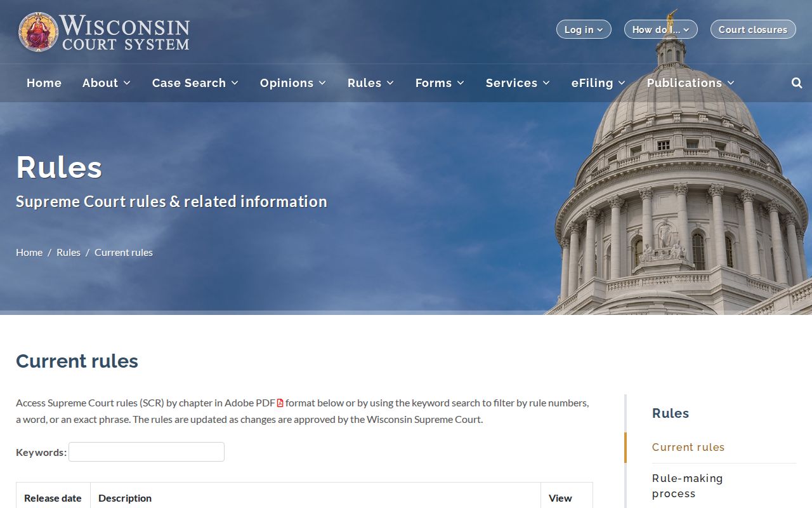This screenshot has width=812, height=508.
Task: Go to Home in navigation bar
Action: 44,83
